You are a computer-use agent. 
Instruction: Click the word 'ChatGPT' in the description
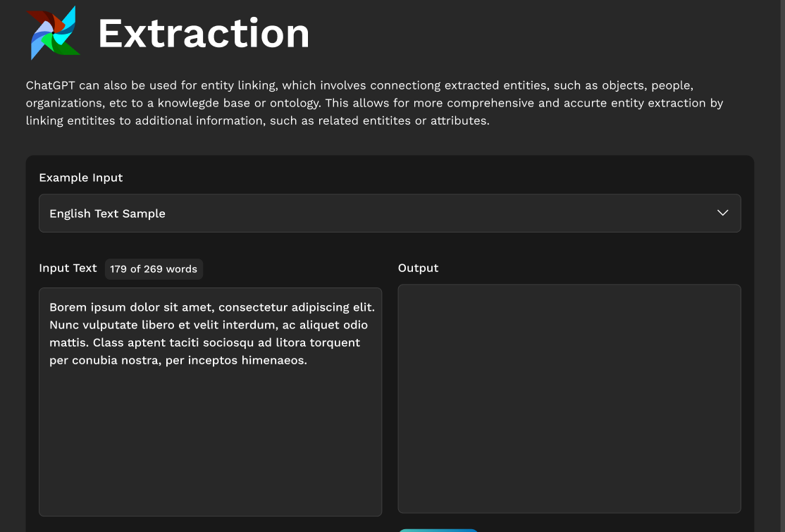[x=51, y=85]
